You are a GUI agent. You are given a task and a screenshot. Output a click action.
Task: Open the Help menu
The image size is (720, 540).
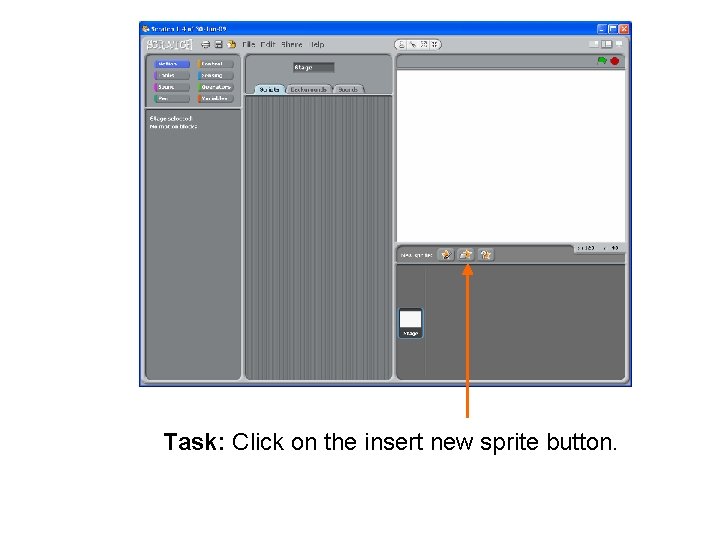317,45
